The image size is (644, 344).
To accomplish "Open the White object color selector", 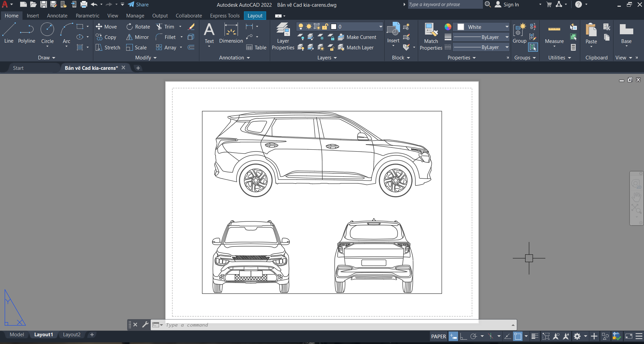I will pos(483,27).
